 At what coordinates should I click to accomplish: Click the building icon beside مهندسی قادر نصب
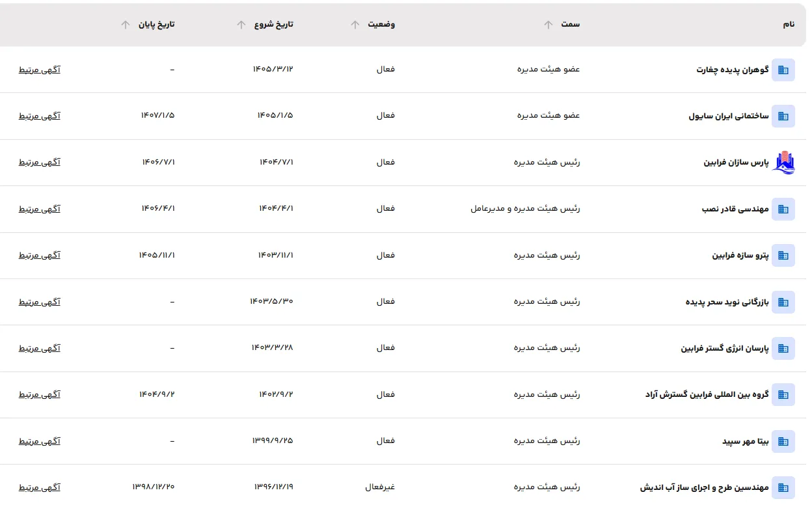click(x=783, y=209)
